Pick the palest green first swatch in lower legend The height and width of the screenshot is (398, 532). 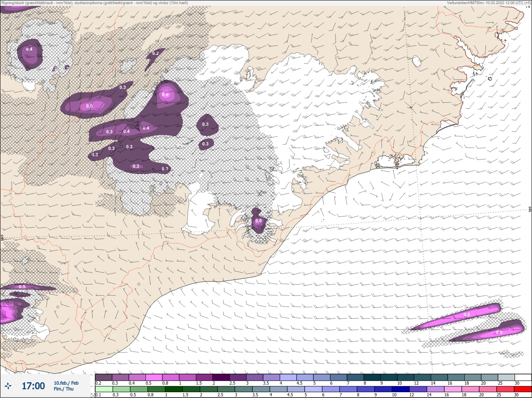click(104, 389)
